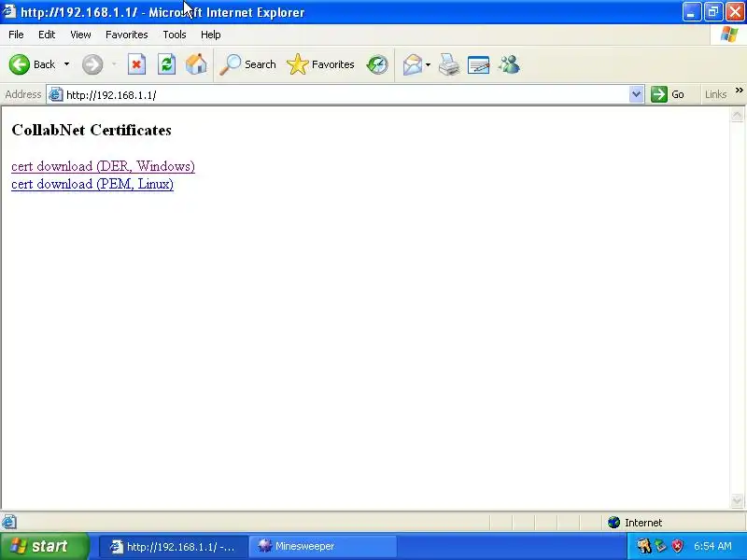Refresh the page using the green arrows icon

(167, 64)
